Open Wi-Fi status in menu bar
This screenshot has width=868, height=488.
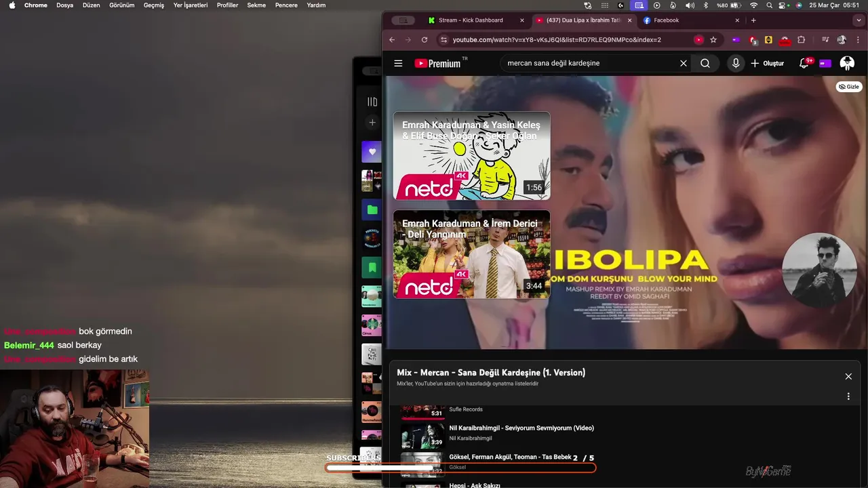[754, 5]
